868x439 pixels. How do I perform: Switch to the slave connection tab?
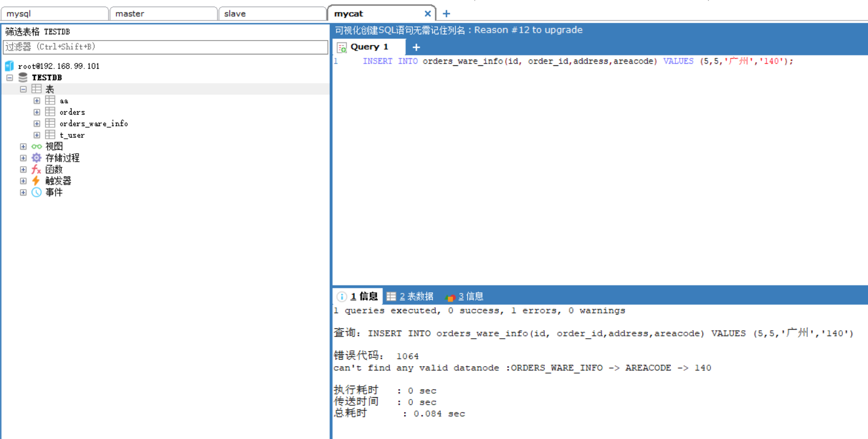pos(272,14)
